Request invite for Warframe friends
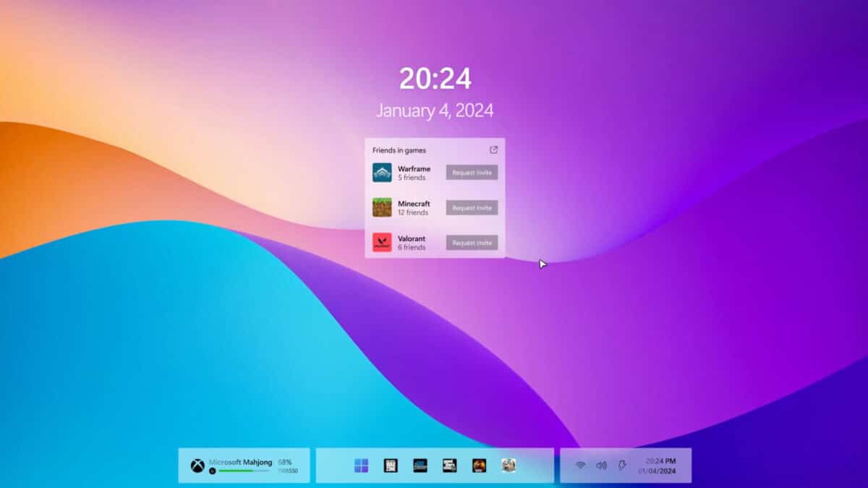The height and width of the screenshot is (488, 868). [471, 172]
